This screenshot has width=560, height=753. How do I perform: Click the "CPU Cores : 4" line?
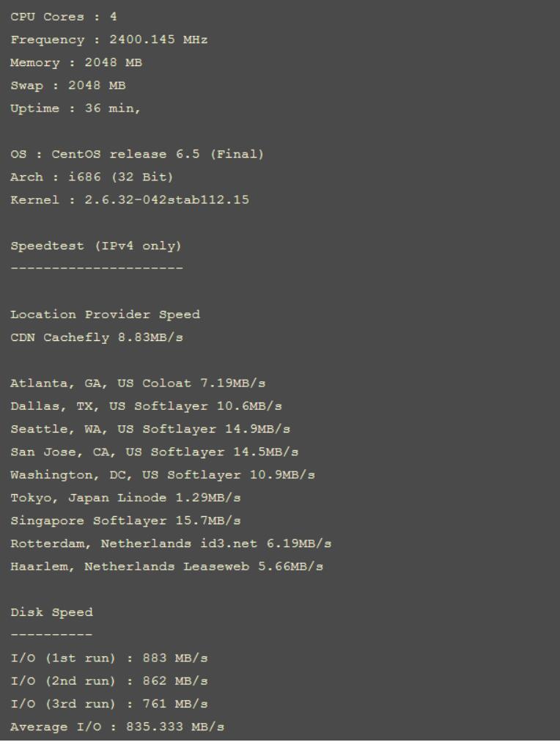click(x=64, y=17)
